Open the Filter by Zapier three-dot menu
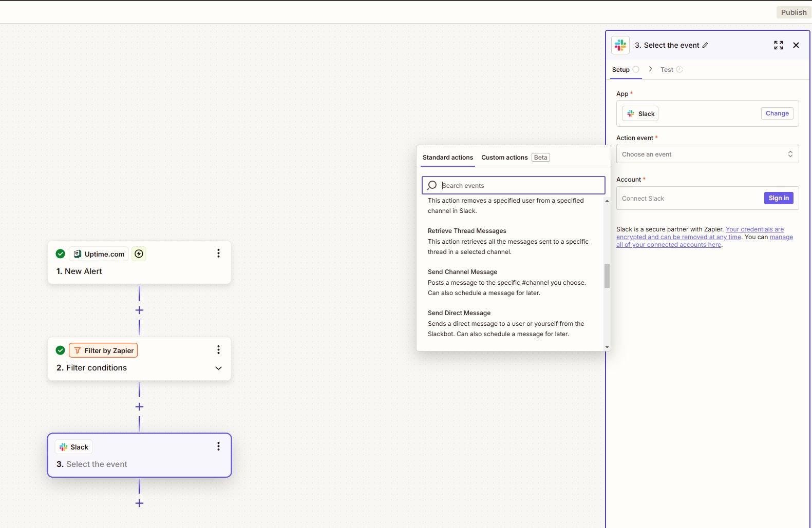Screen dimensions: 812x528 pyautogui.click(x=218, y=349)
